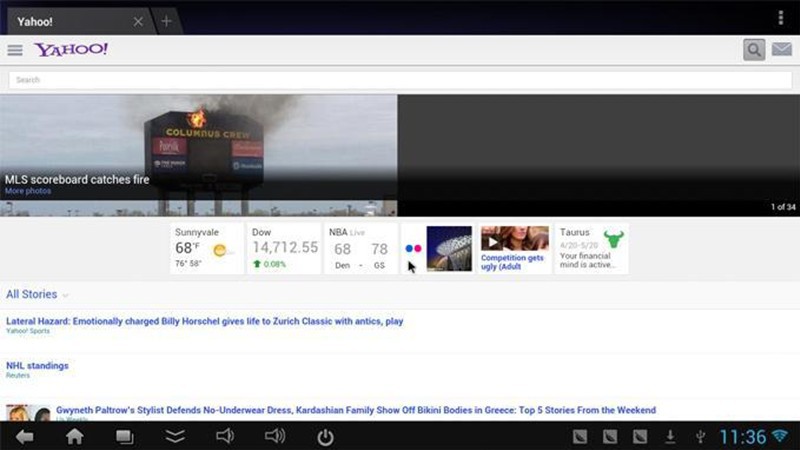
Task: Open the second notification tray icon
Action: pos(610,437)
